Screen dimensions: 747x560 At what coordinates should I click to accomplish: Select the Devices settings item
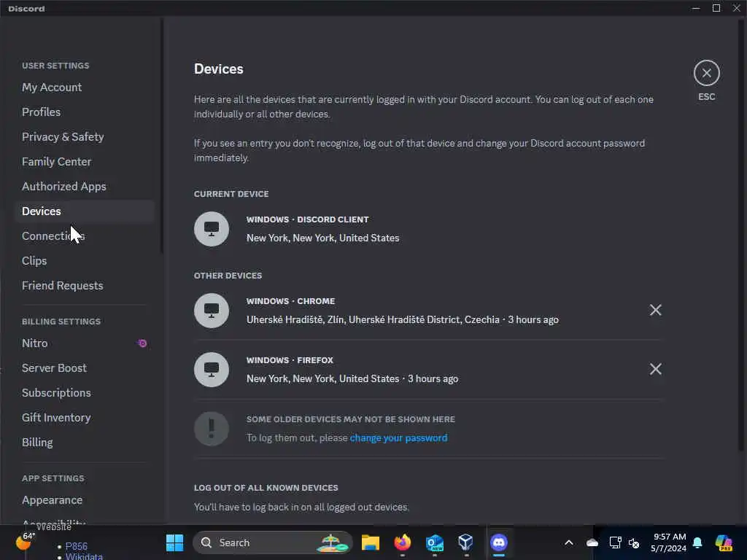85,211
